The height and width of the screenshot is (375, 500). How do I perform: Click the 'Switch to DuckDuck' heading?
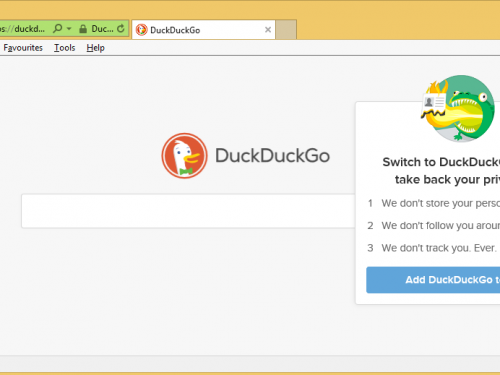441,162
